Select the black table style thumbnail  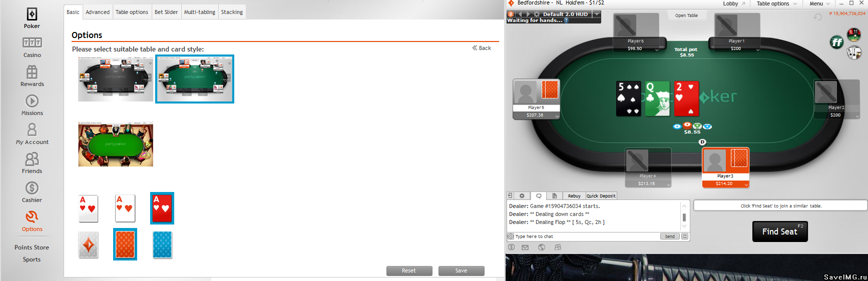click(x=116, y=79)
